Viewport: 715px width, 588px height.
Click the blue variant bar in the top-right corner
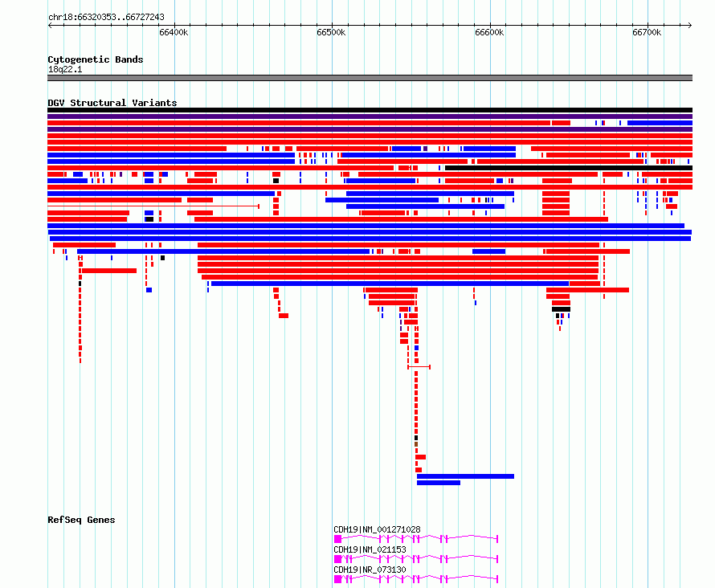click(x=660, y=123)
